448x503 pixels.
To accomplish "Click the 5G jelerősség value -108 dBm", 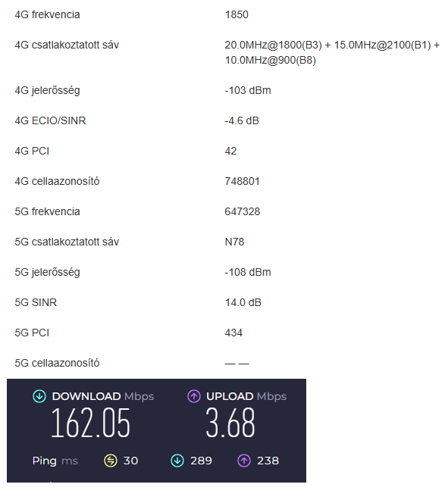I will coord(248,272).
